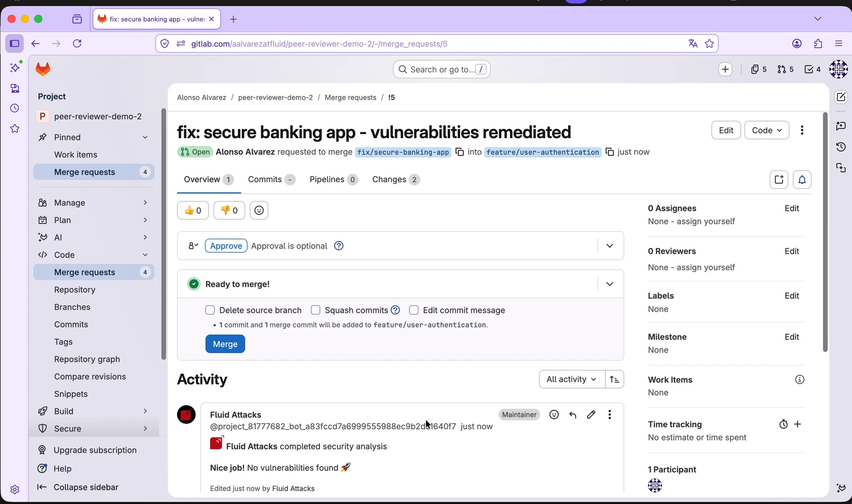852x504 pixels.
Task: Open approval help question icon
Action: click(x=339, y=246)
